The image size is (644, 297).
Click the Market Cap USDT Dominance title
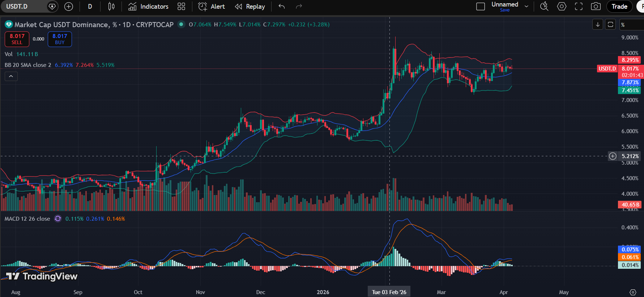[x=62, y=25]
